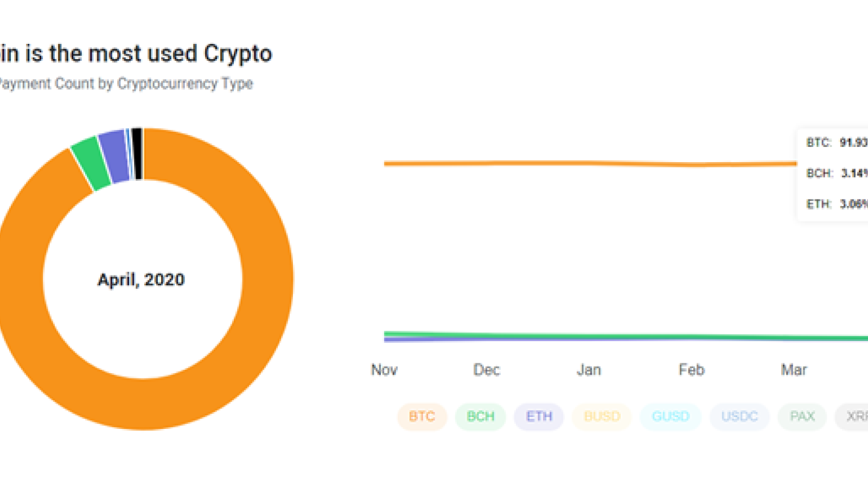Enable the PAX series in legend
This screenshot has width=868, height=488.
tap(802, 416)
